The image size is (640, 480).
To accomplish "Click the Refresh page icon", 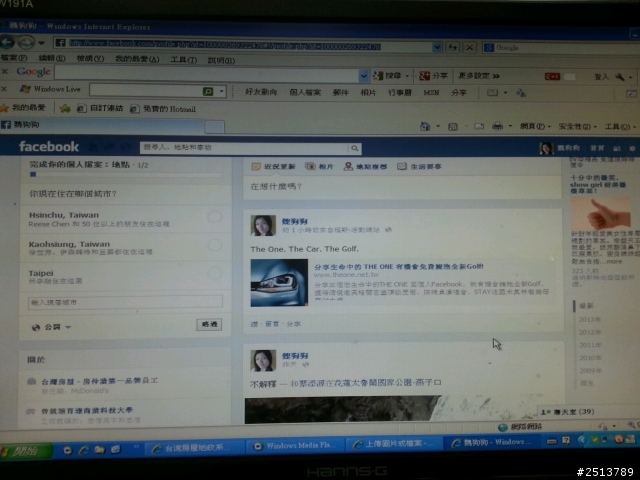I will click(x=453, y=48).
